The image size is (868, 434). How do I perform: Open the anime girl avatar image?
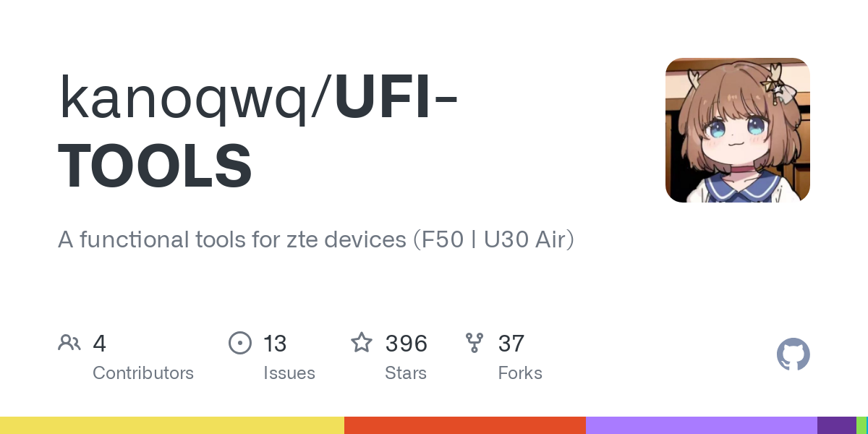tap(737, 130)
